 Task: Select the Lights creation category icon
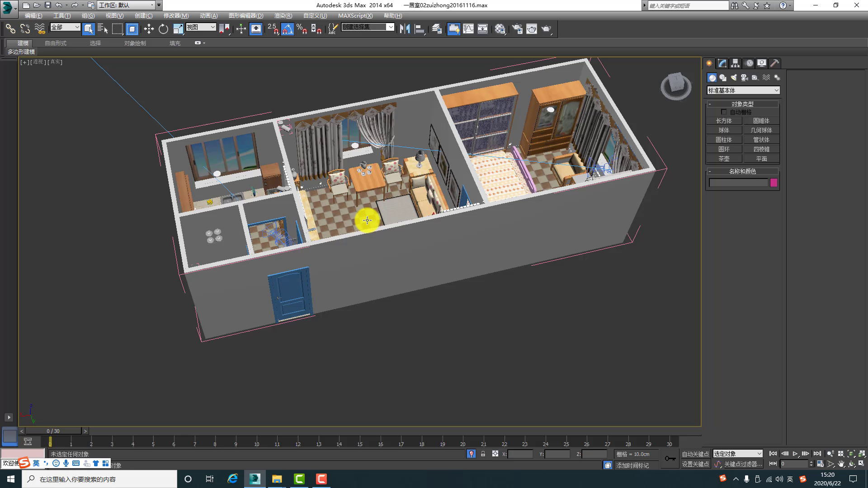[x=734, y=78]
